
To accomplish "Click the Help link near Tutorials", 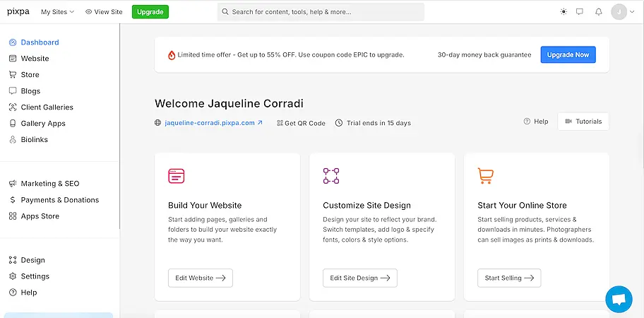I will point(536,122).
